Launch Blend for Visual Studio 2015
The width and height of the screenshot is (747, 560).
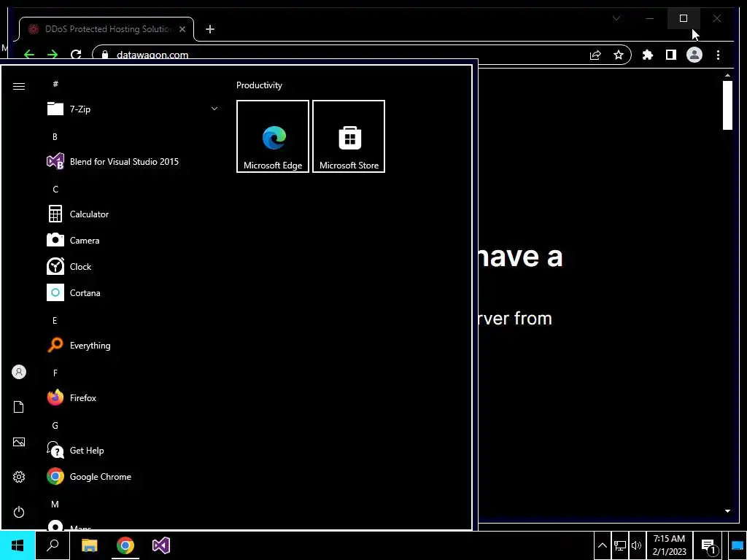coord(133,161)
